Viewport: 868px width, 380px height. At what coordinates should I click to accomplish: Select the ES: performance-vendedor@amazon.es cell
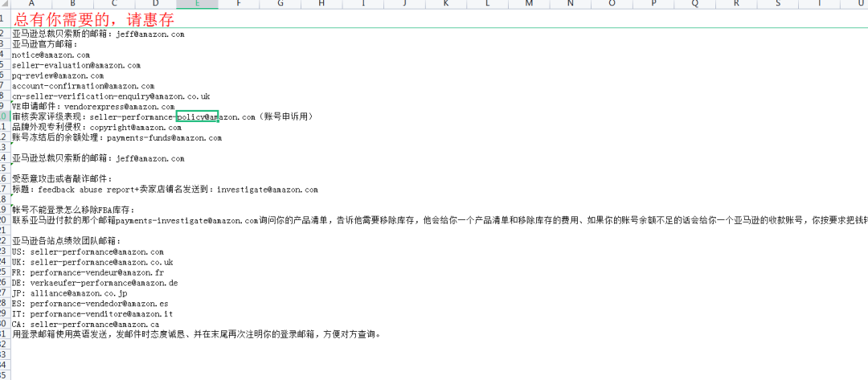tap(90, 304)
